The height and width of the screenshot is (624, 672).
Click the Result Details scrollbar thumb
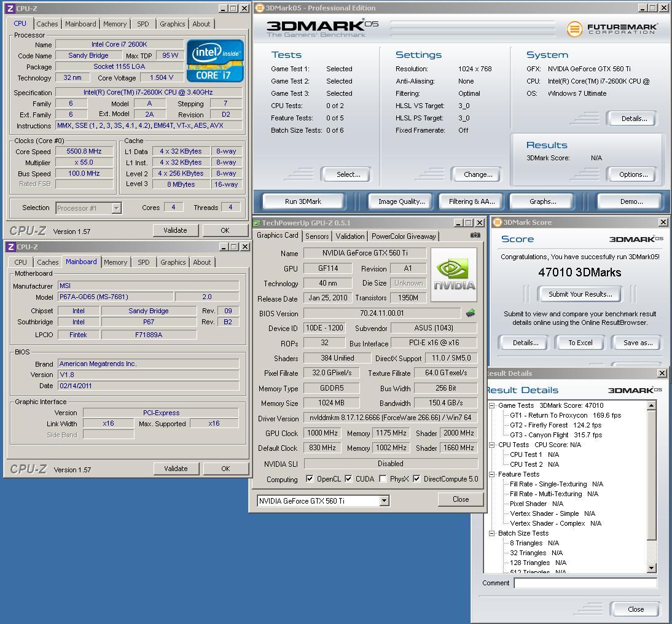click(651, 475)
